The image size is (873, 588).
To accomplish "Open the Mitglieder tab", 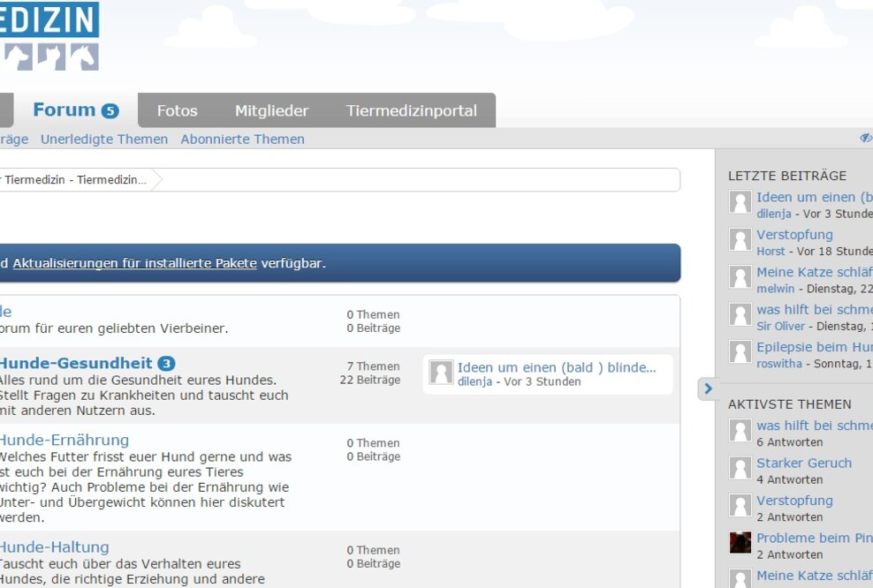I will (271, 111).
